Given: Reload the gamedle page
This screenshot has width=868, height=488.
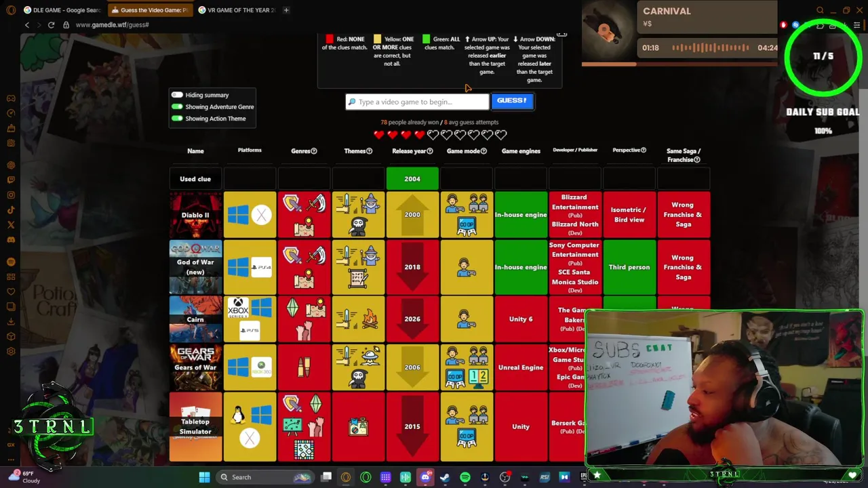Looking at the screenshot, I should click(x=51, y=25).
